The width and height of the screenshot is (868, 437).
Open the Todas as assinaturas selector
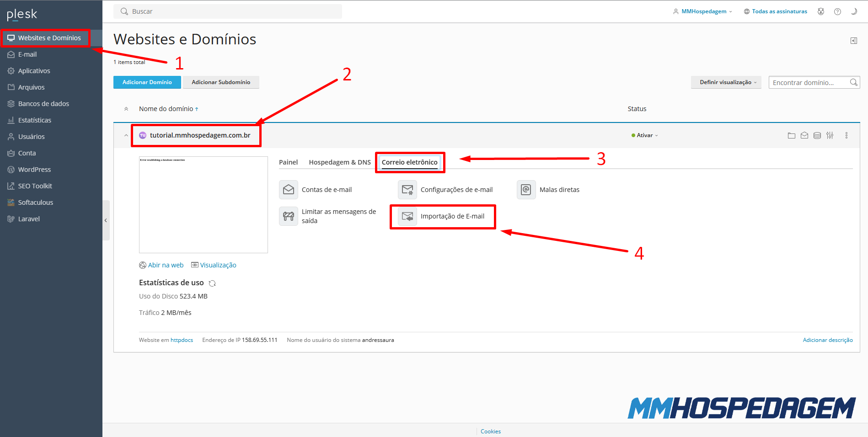(x=776, y=11)
